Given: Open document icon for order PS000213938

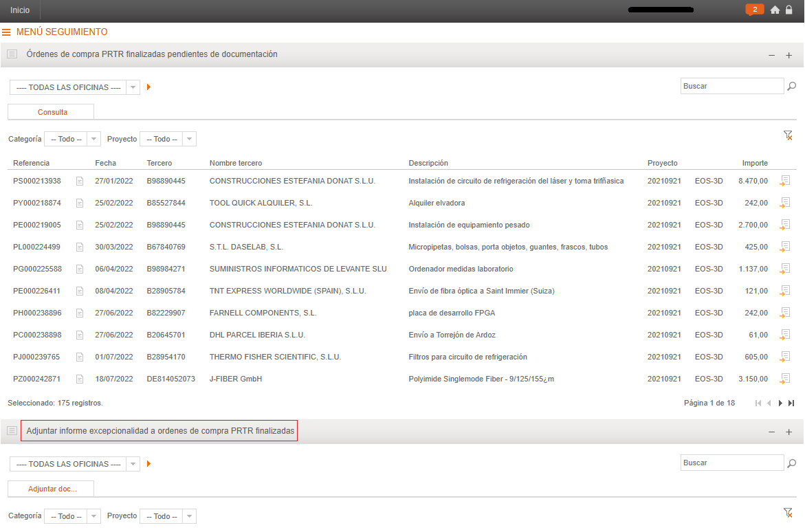Looking at the screenshot, I should tap(80, 181).
